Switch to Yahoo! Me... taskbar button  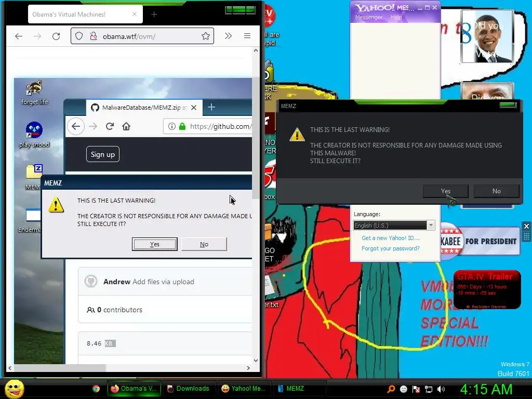coord(244,389)
